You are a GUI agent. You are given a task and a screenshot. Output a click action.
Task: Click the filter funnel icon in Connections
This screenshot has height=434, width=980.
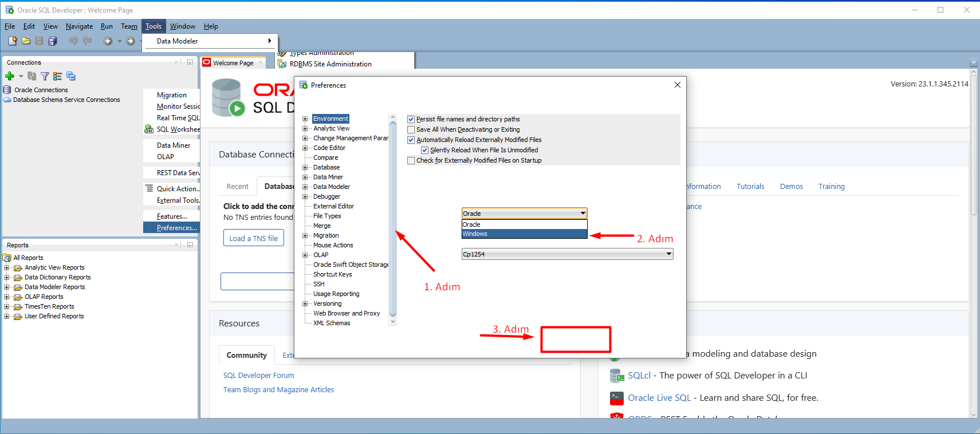click(x=45, y=76)
